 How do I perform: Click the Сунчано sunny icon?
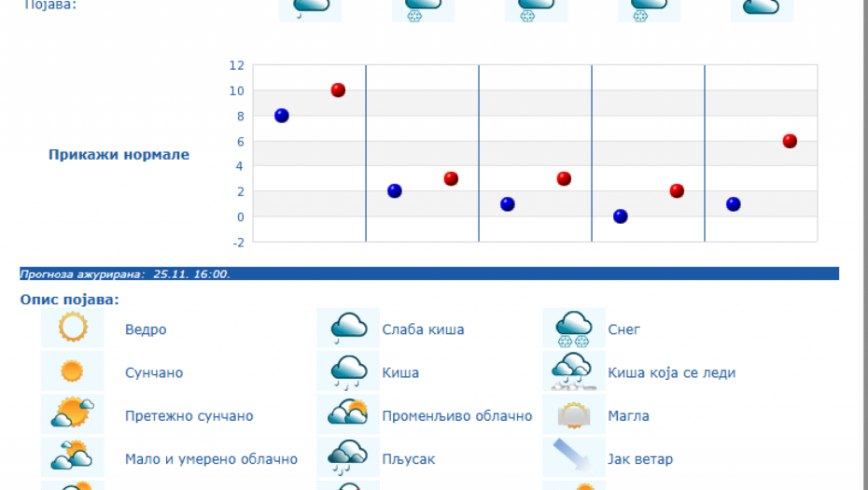(x=72, y=371)
